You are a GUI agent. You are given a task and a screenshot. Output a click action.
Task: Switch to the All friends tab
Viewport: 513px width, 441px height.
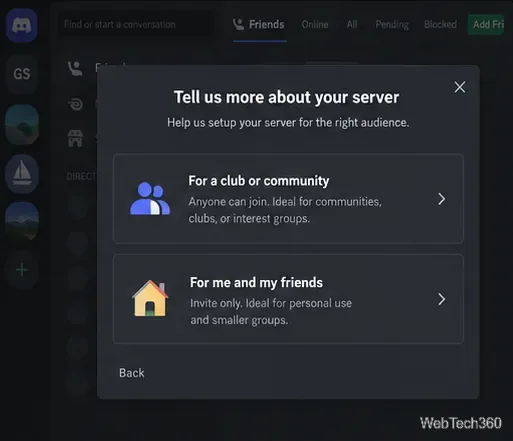point(352,24)
